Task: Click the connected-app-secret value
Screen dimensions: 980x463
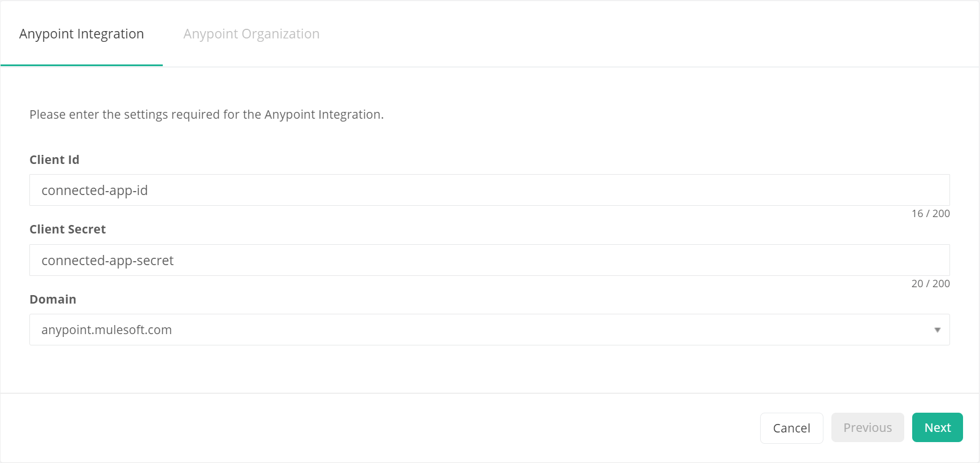Action: coord(107,260)
